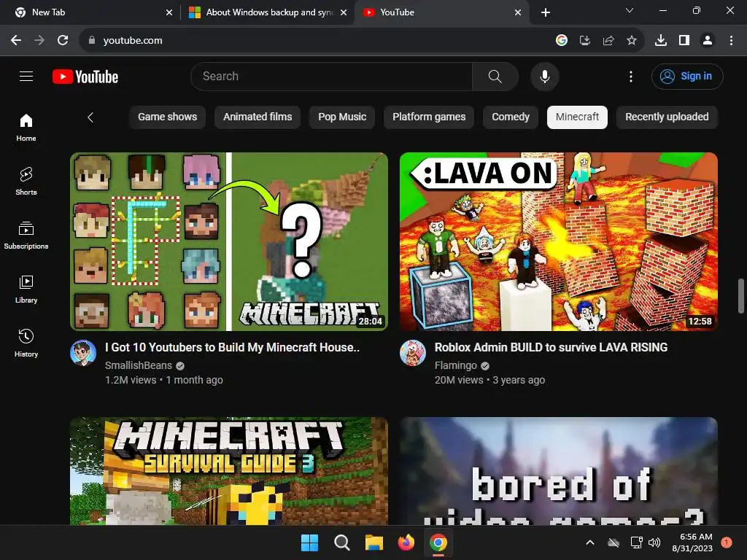Screen dimensions: 747x560
Task: Show previous category chips with left chevron
Action: [x=90, y=117]
